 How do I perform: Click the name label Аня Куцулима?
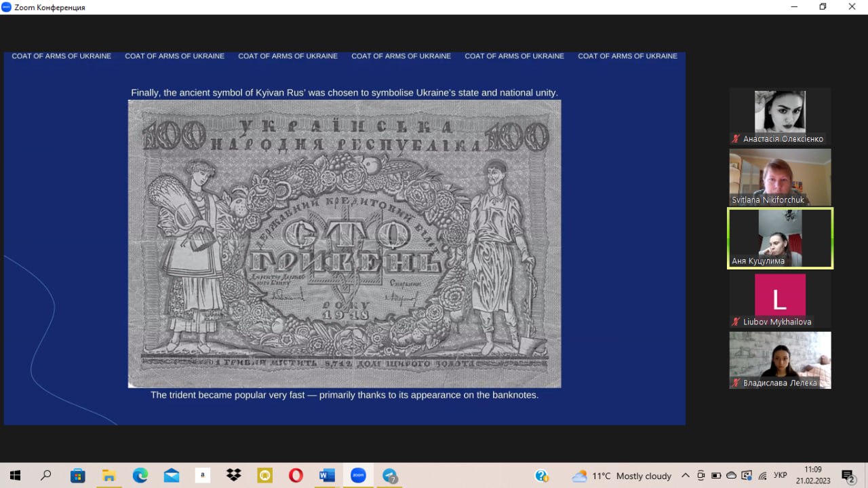click(x=758, y=261)
